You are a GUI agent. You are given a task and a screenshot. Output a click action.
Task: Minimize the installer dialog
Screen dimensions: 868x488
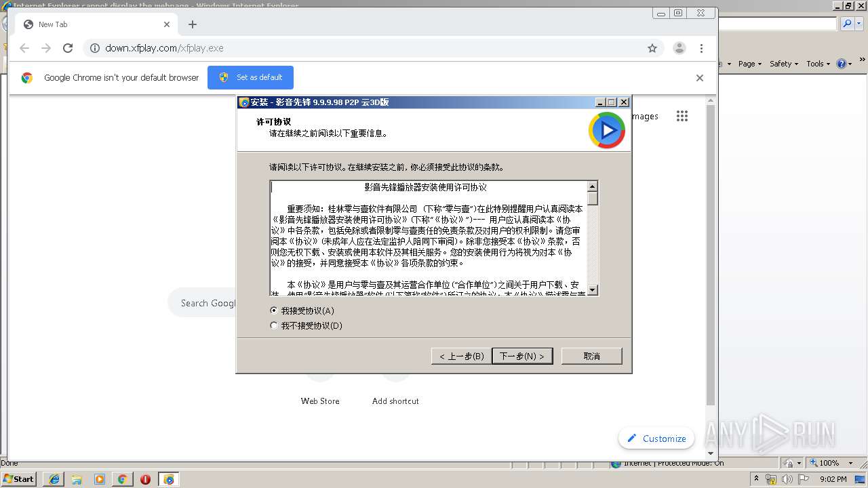(x=600, y=102)
